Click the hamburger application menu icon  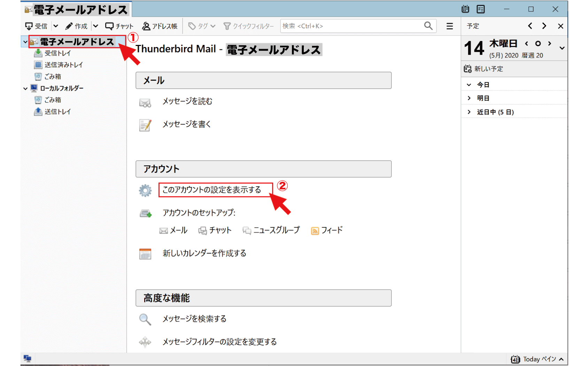tap(450, 26)
